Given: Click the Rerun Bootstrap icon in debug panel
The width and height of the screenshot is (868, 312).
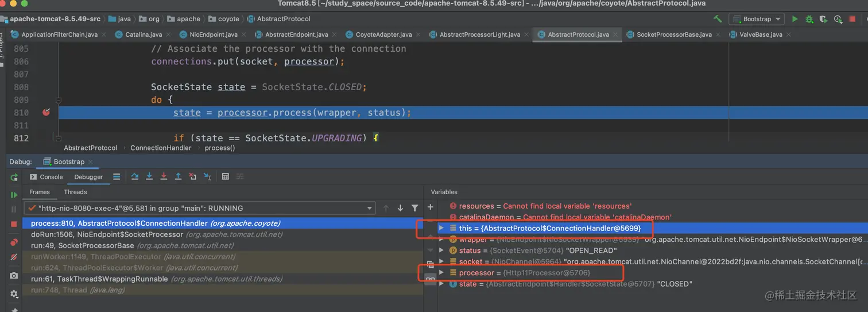Looking at the screenshot, I should click(14, 178).
